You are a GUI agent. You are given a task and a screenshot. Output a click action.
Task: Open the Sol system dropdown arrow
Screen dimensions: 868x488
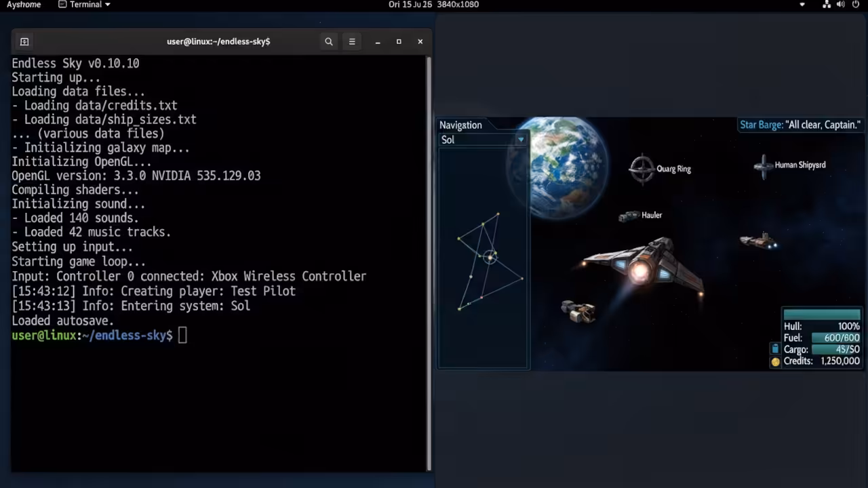(x=521, y=140)
